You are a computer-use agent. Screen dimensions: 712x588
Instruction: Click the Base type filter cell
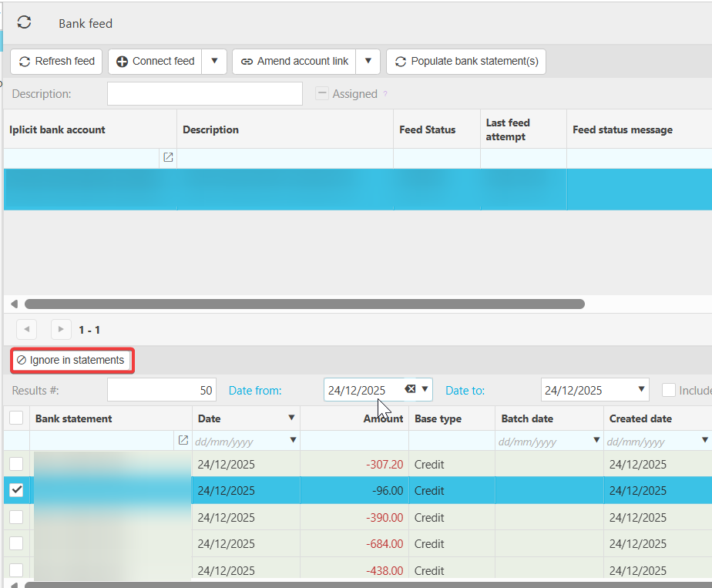point(452,440)
